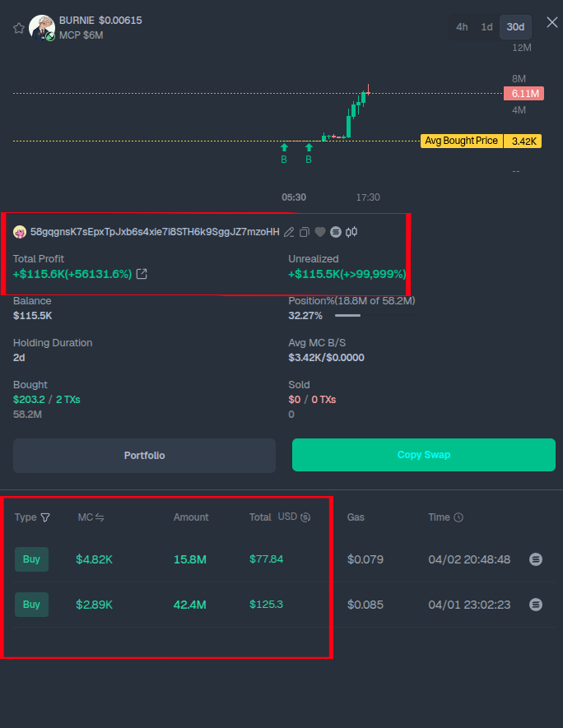
Task: Click Buy tag in $2.89K row
Action: coord(31,605)
